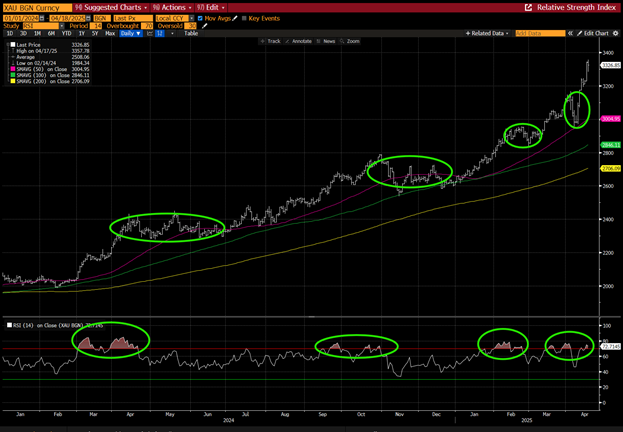
Task: Click the Period 14 input field
Action: 96,26
